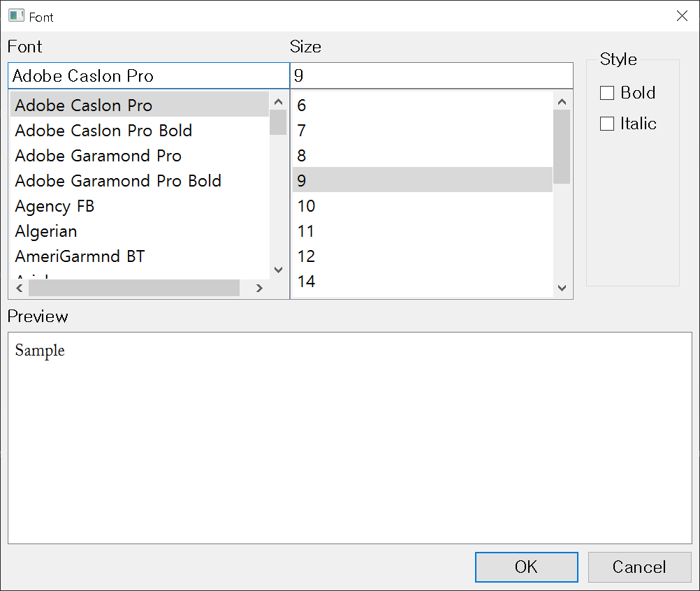This screenshot has width=700, height=591.
Task: Click font list scroll down arrow
Action: [278, 270]
